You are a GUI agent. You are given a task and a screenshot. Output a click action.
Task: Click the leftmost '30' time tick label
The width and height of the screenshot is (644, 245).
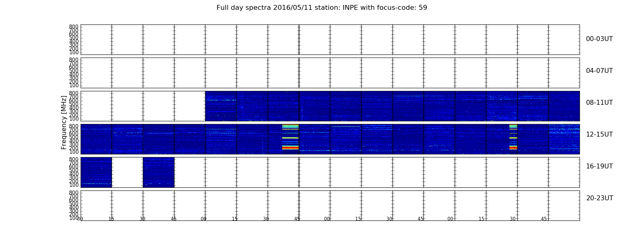(143, 219)
